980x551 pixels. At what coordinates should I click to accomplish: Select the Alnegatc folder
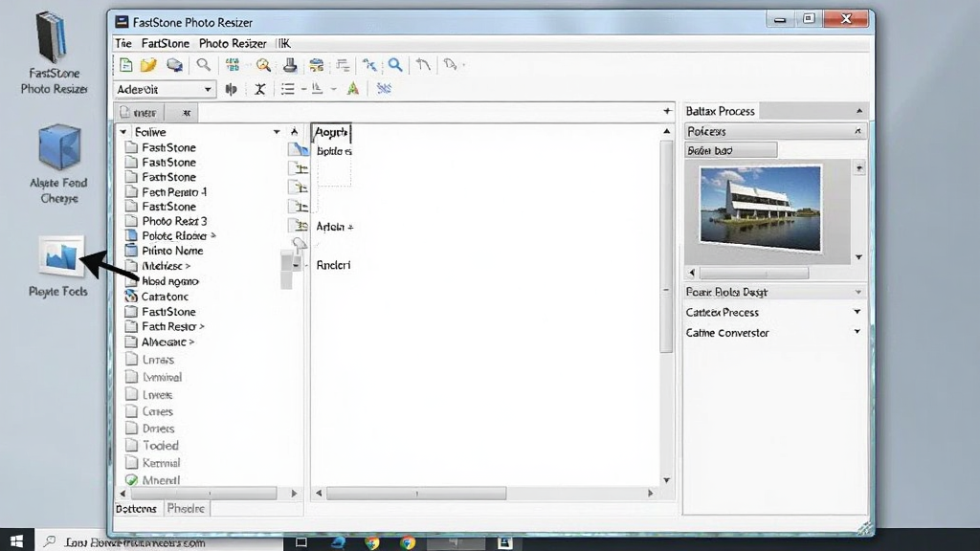[x=160, y=342]
